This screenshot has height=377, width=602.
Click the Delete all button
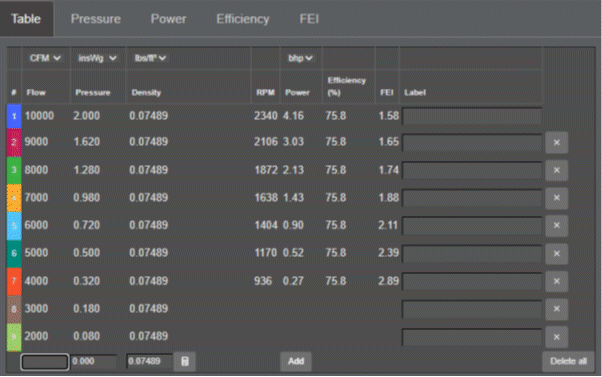(568, 361)
